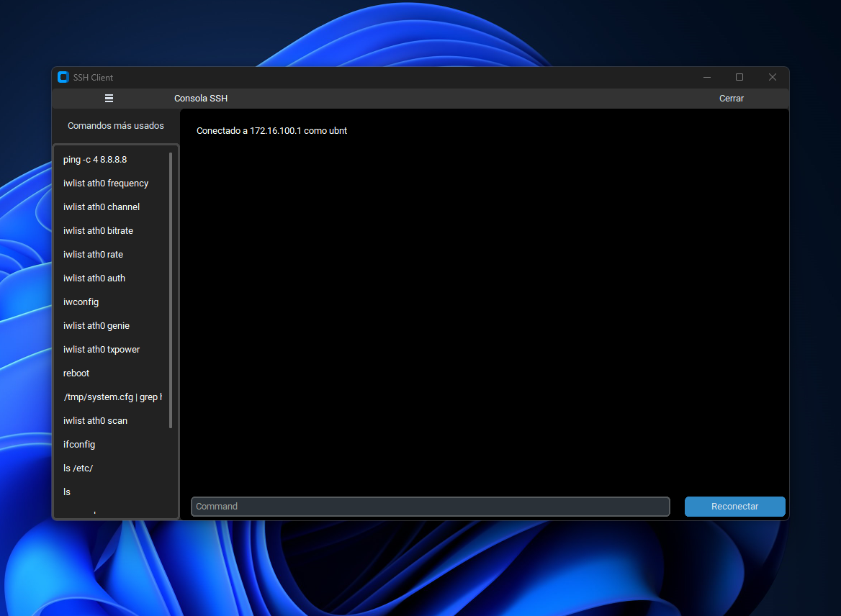Image resolution: width=841 pixels, height=616 pixels.
Task: Open the hamburger menu icon
Action: point(109,99)
